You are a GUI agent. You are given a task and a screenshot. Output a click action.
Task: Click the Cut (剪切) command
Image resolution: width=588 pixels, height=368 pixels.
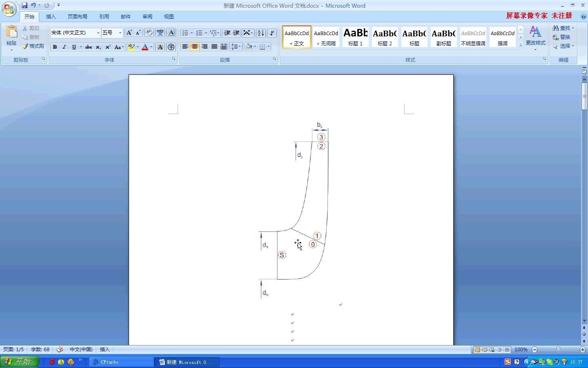tap(31, 28)
